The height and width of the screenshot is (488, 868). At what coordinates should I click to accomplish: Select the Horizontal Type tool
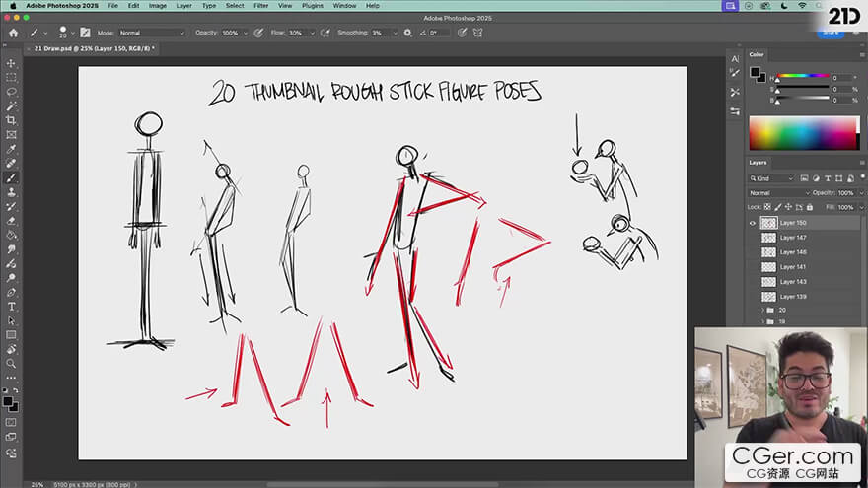(x=12, y=307)
